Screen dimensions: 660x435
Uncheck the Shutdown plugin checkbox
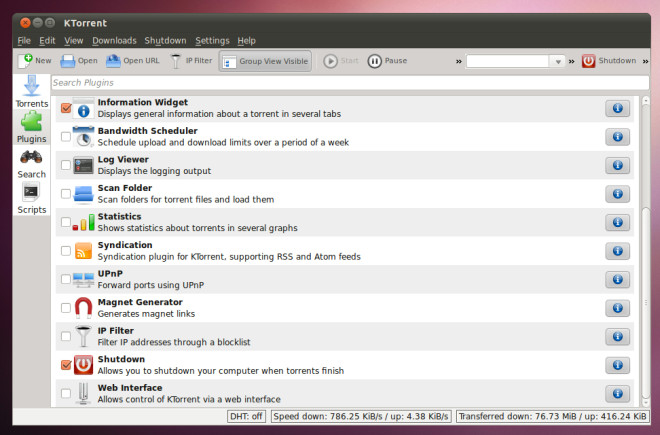[x=66, y=365]
